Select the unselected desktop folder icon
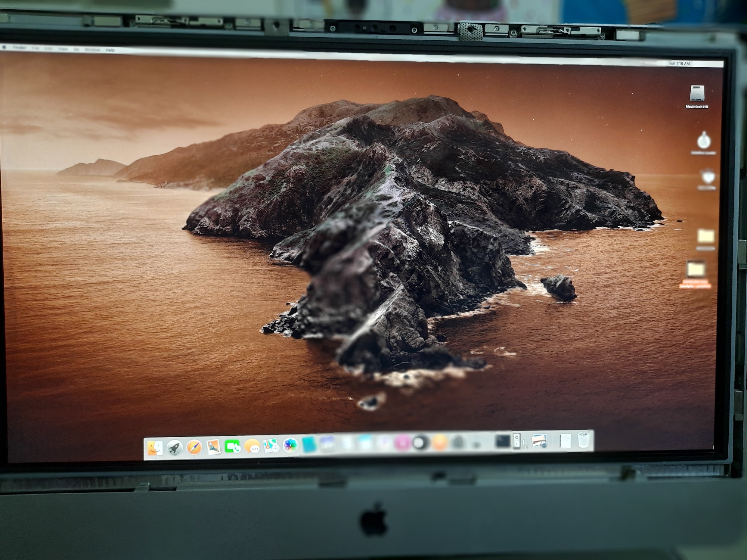 pyautogui.click(x=706, y=236)
